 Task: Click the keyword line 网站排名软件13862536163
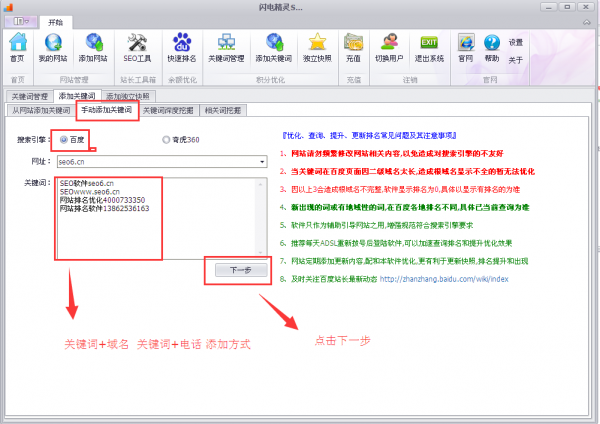(x=104, y=209)
